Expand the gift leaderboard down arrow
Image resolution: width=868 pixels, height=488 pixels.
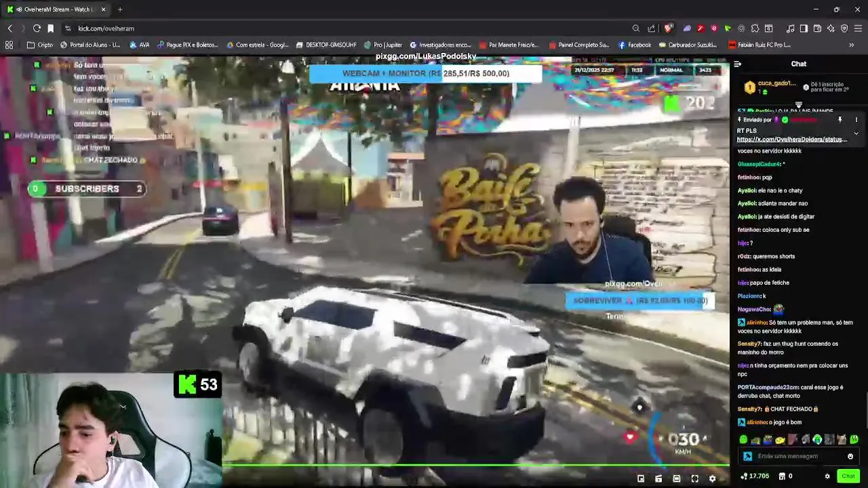tap(799, 105)
